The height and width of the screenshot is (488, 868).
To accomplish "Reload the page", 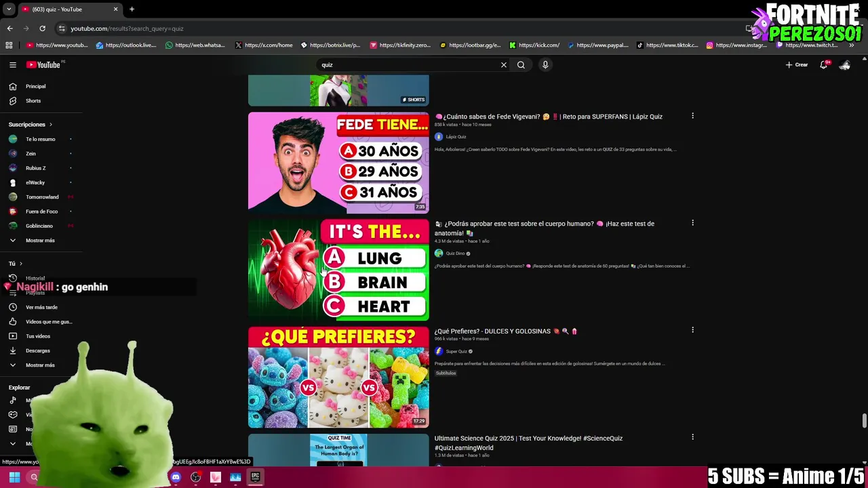I will [x=42, y=28].
